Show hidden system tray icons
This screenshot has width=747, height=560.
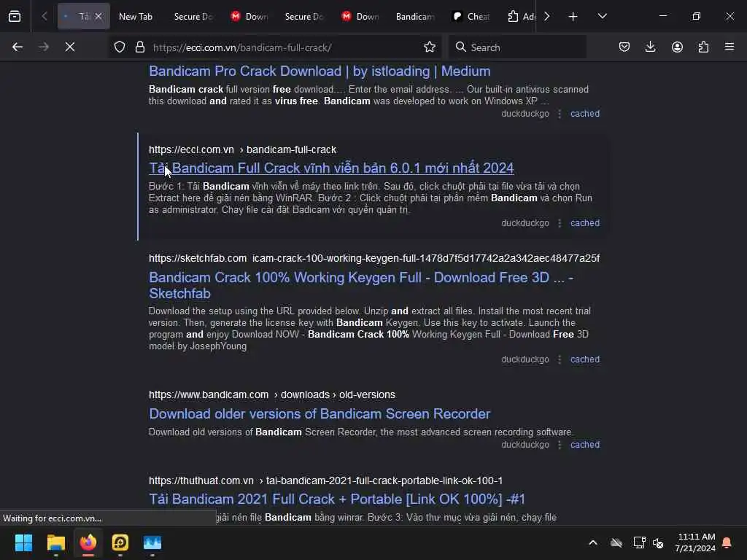593,542
